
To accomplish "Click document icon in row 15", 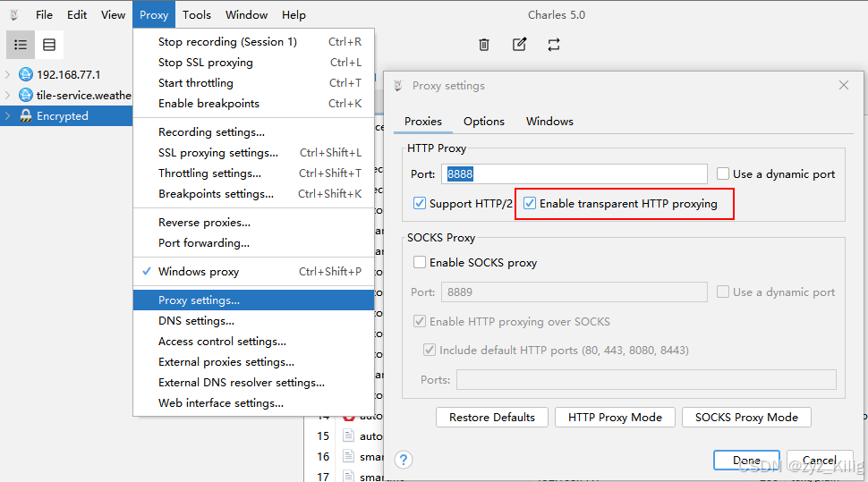I will [348, 435].
